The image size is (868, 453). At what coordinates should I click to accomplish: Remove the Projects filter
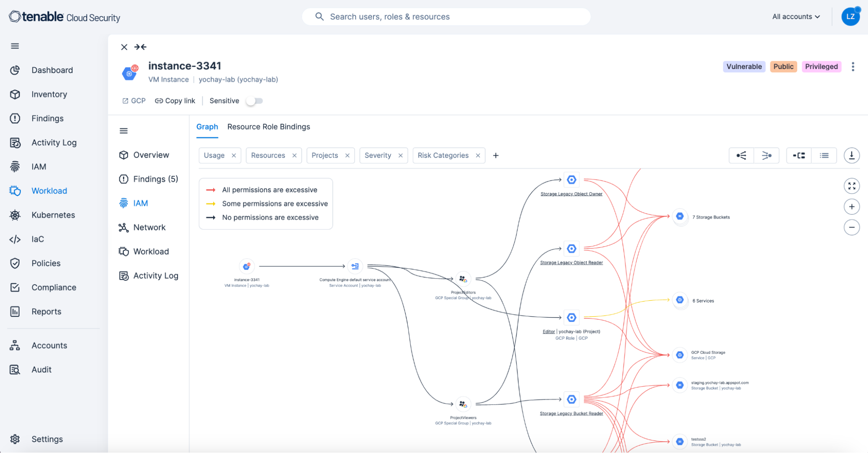[347, 155]
